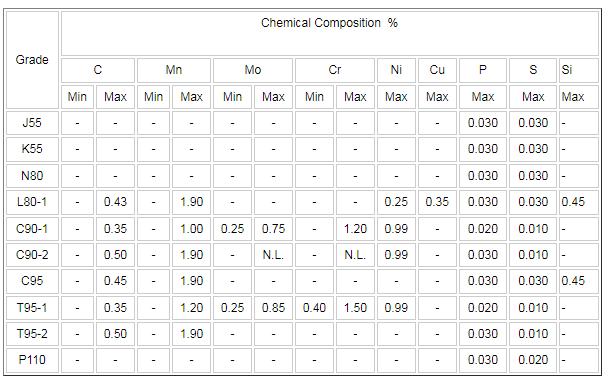Click the Mo element header
Viewport: 609px width, 384px height.
click(x=253, y=70)
